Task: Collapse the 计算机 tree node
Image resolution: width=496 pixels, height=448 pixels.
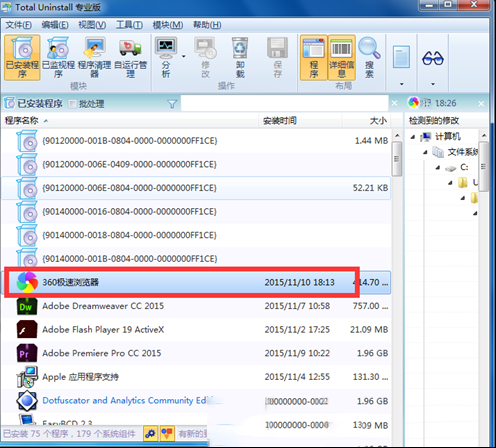Action: 413,137
